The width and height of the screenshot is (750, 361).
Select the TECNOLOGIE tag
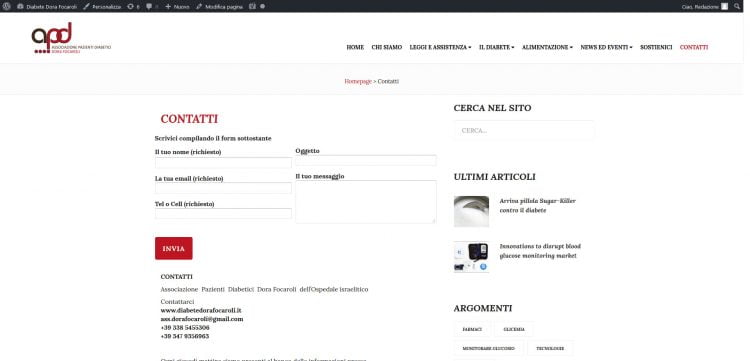coord(550,349)
